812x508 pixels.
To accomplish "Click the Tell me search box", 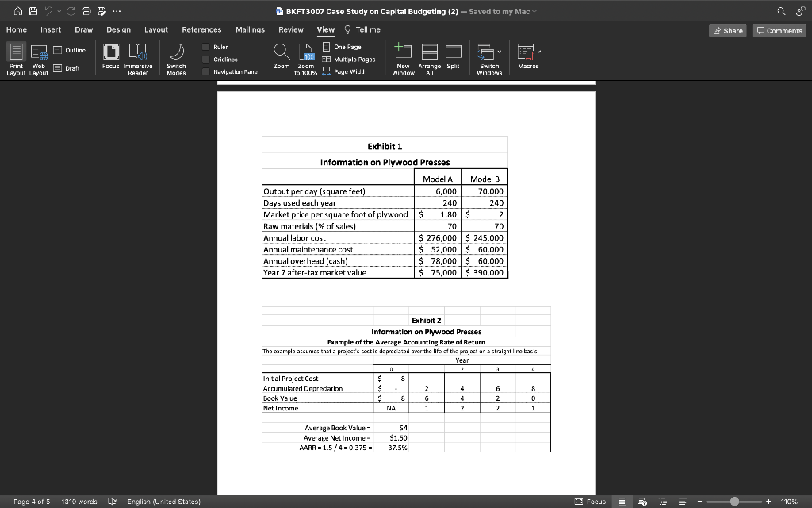I will tap(362, 29).
